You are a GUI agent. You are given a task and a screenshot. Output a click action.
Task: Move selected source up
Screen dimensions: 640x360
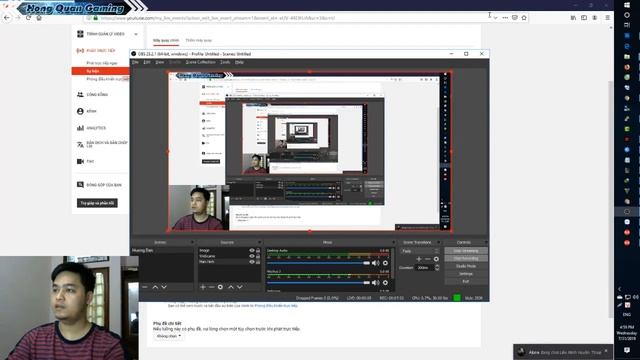231,287
